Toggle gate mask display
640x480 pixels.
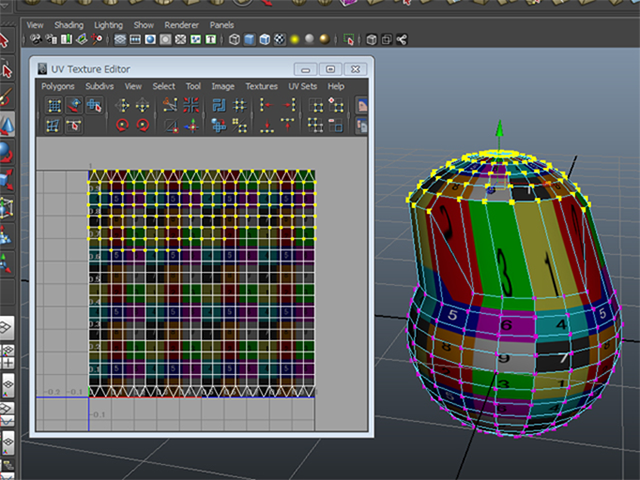tap(165, 40)
